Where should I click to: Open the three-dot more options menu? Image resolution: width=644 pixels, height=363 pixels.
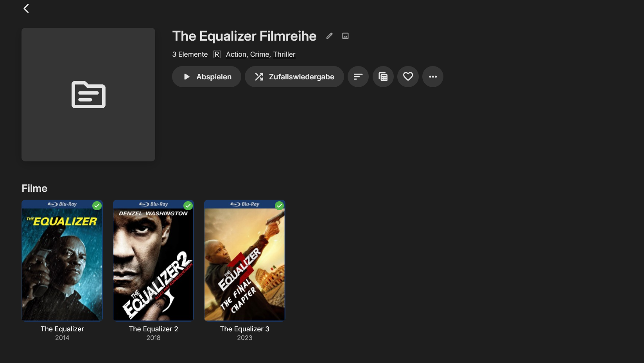433,77
